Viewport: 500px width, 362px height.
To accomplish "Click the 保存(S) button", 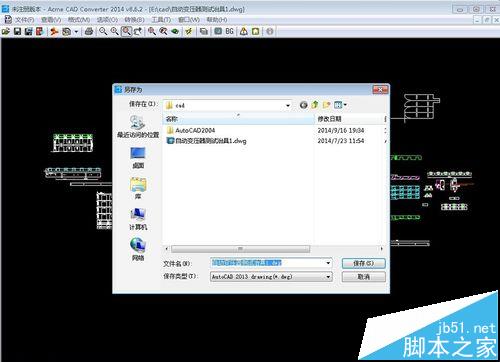I will click(364, 263).
